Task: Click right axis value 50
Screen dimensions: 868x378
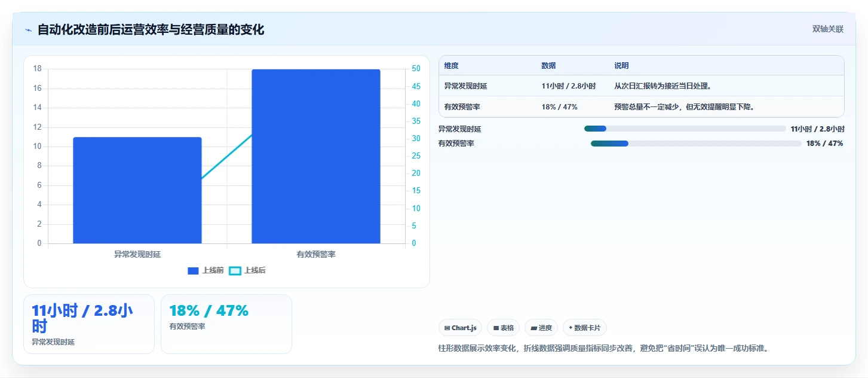Action: 416,69
